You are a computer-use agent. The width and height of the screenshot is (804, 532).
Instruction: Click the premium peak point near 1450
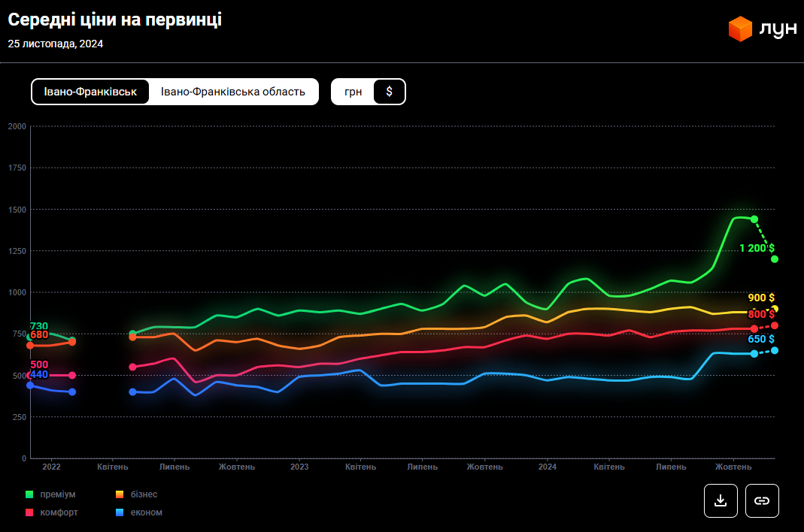(x=754, y=219)
